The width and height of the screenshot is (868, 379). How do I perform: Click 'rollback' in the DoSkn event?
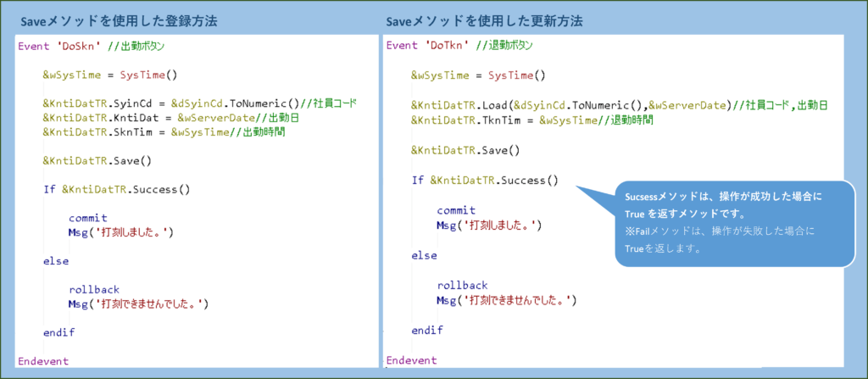[94, 290]
